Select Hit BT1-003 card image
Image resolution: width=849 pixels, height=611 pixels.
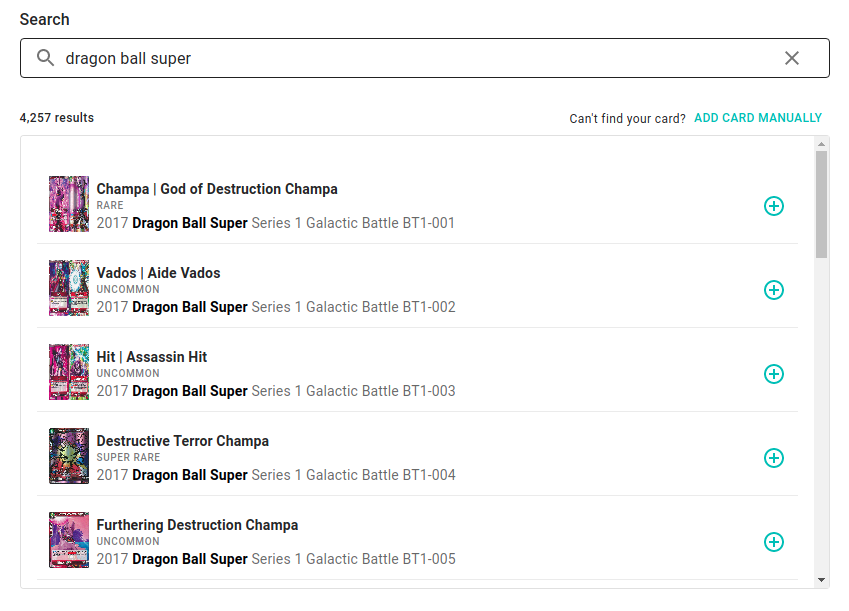point(69,372)
